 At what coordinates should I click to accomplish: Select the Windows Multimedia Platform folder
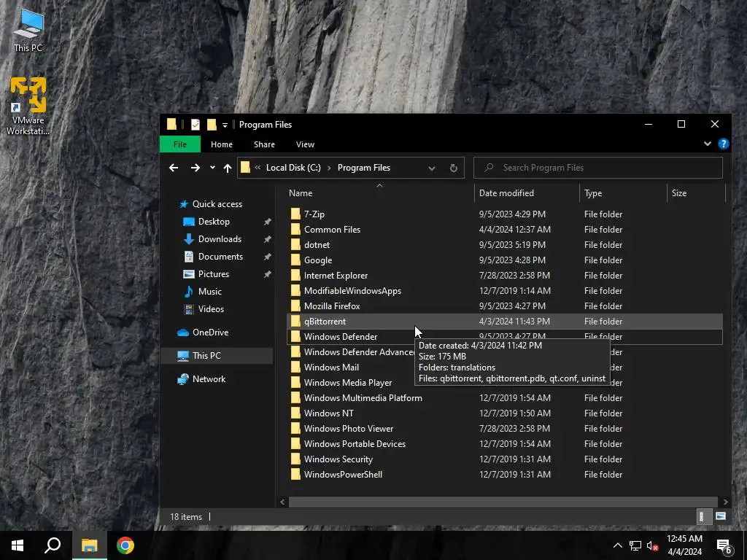(505, 398)
